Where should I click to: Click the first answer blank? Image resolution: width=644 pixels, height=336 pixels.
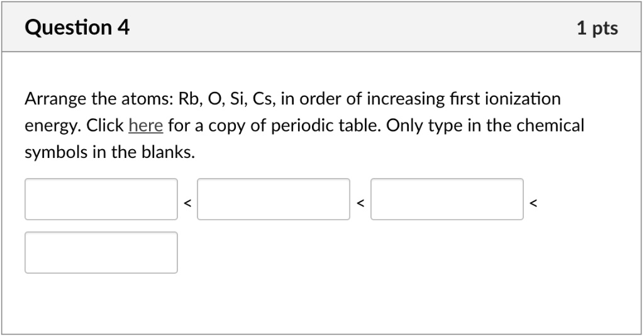[101, 199]
